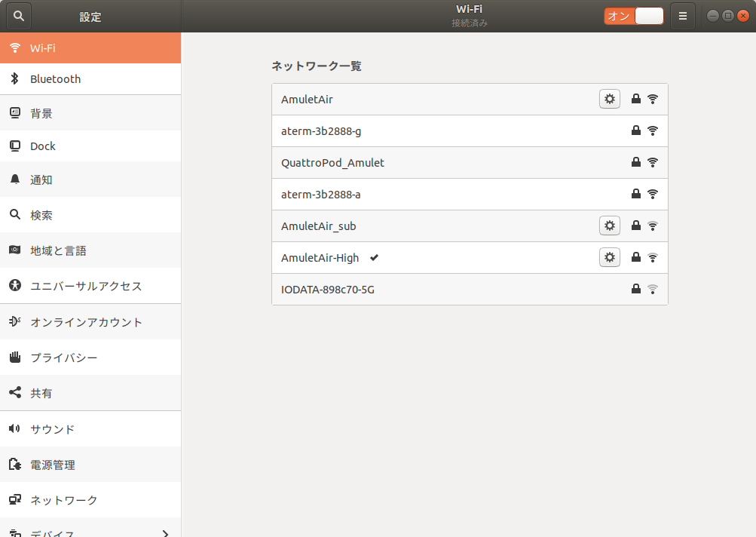
Task: Connect to the QuattroPod_Amulet network
Action: pyautogui.click(x=470, y=163)
